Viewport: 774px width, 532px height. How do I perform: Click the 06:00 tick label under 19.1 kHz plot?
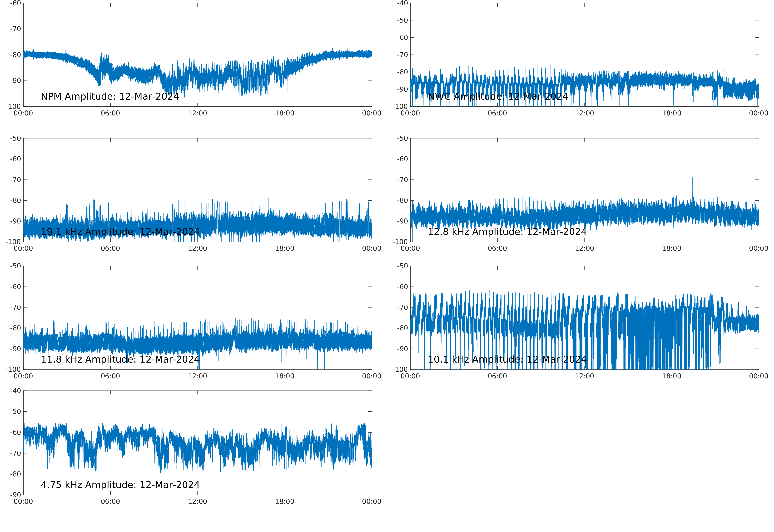pyautogui.click(x=110, y=249)
